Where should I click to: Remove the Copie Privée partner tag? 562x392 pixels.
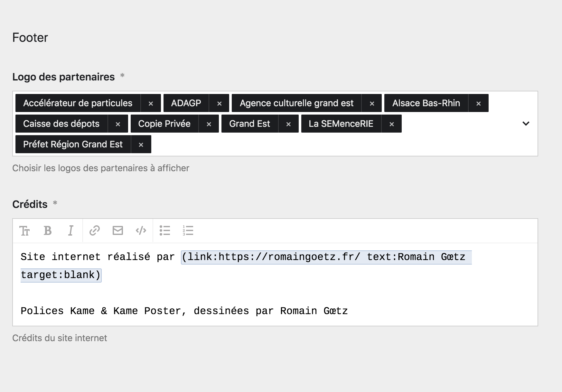click(209, 124)
